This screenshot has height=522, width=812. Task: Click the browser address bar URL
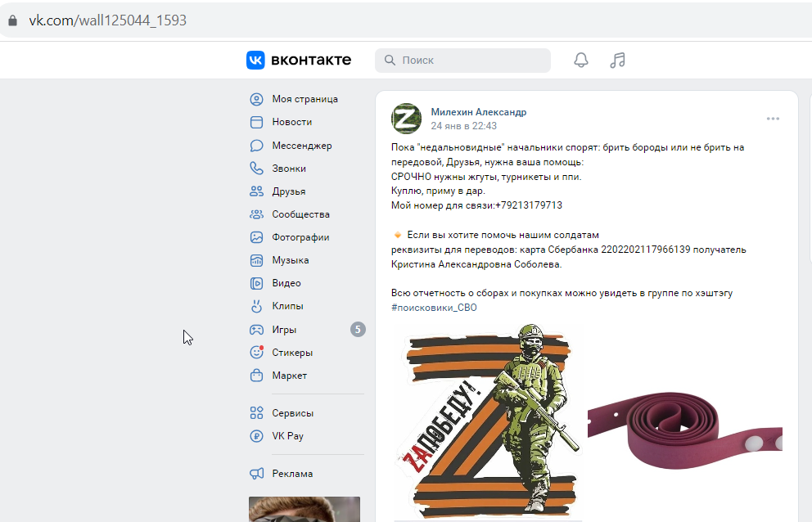coord(108,20)
